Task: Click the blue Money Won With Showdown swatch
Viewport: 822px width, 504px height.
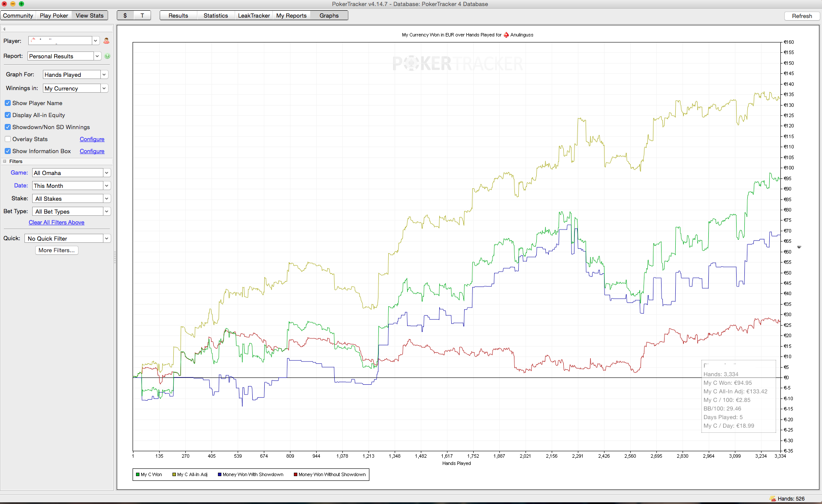Action: click(x=220, y=474)
